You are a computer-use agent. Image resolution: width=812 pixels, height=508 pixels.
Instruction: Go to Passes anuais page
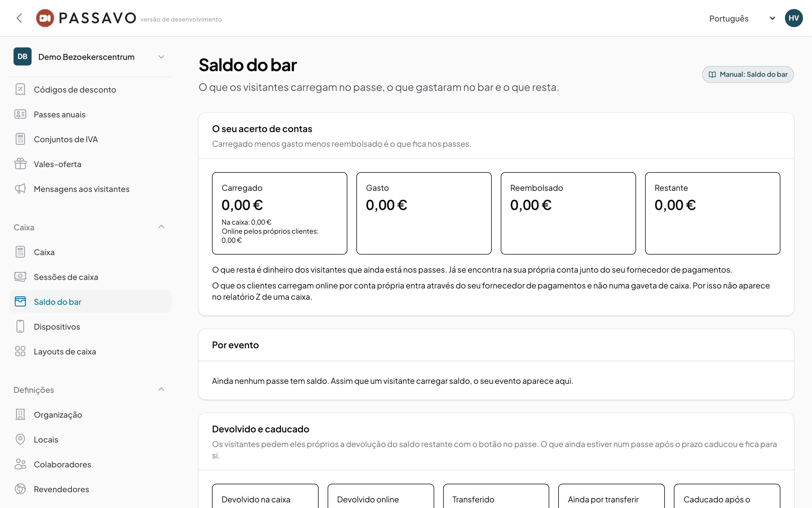coord(90,114)
